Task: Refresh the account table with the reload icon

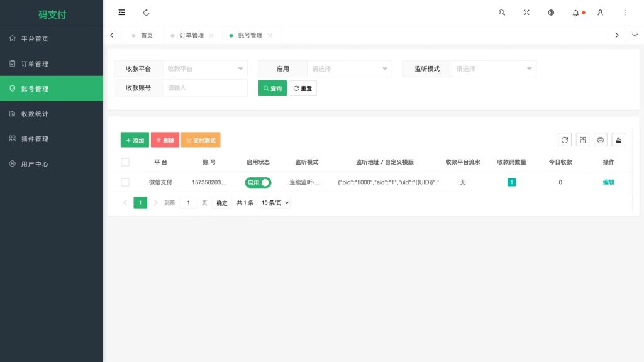Action: click(564, 140)
